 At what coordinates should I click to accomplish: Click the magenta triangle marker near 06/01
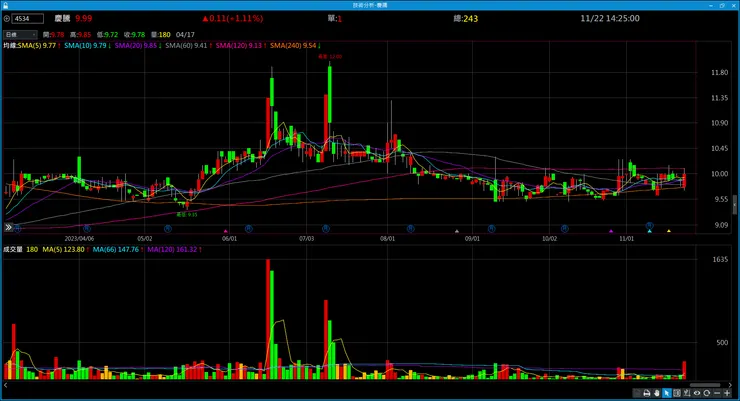[226, 231]
